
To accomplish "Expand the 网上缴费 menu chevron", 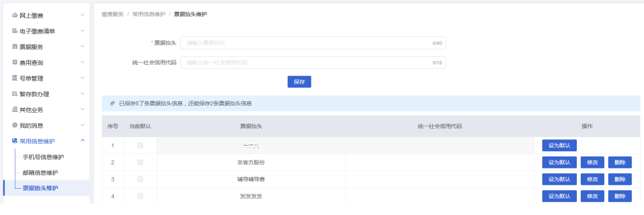I will click(x=82, y=15).
